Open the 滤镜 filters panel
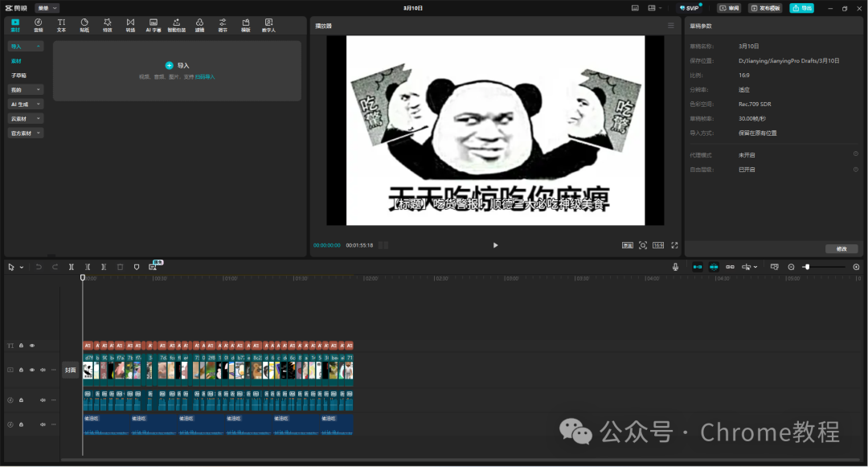Screen dimensions: 868x467 [x=199, y=25]
